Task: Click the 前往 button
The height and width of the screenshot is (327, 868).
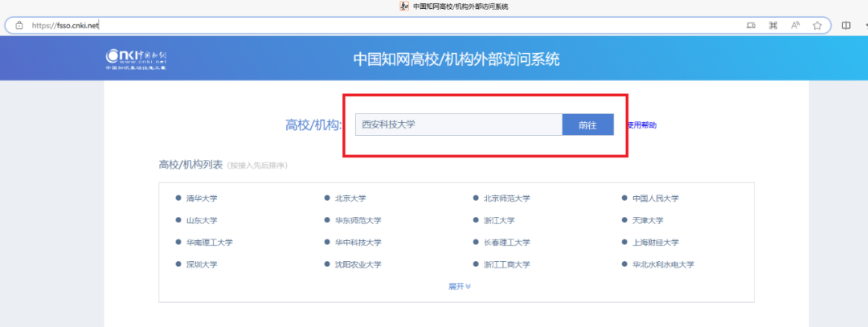Action: 588,125
